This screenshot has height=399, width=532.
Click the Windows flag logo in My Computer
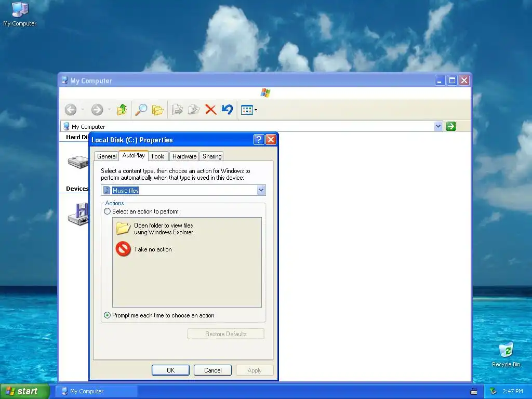(x=265, y=92)
